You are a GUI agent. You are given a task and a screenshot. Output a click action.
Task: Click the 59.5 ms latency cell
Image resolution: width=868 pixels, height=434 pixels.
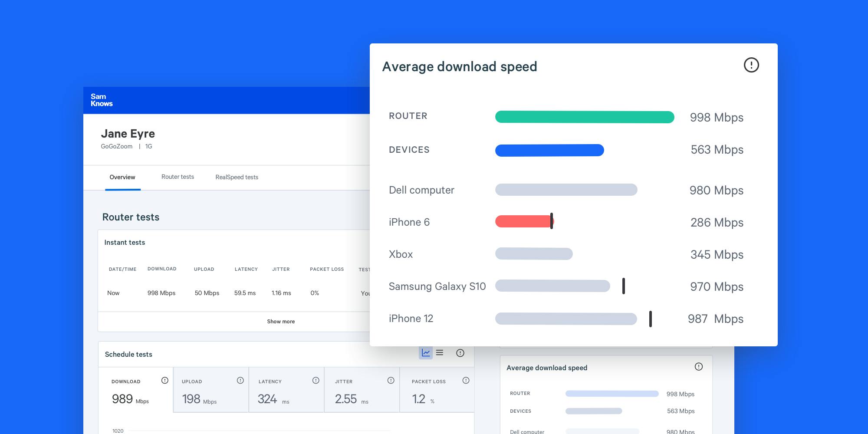(x=245, y=293)
